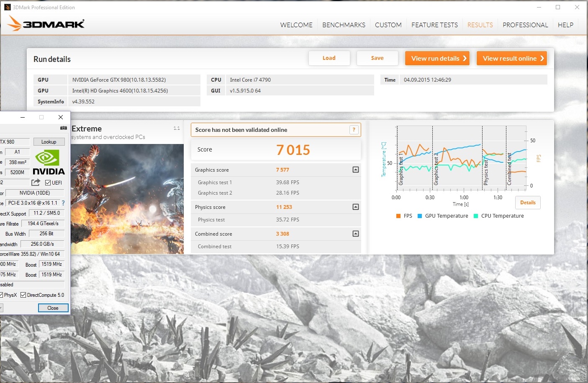Open the PROFESSIONAL tab
This screenshot has height=383, width=588.
(x=525, y=25)
